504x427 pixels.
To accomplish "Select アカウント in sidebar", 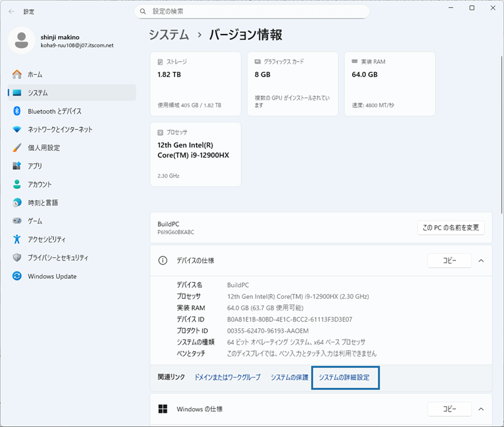I will tap(72, 184).
